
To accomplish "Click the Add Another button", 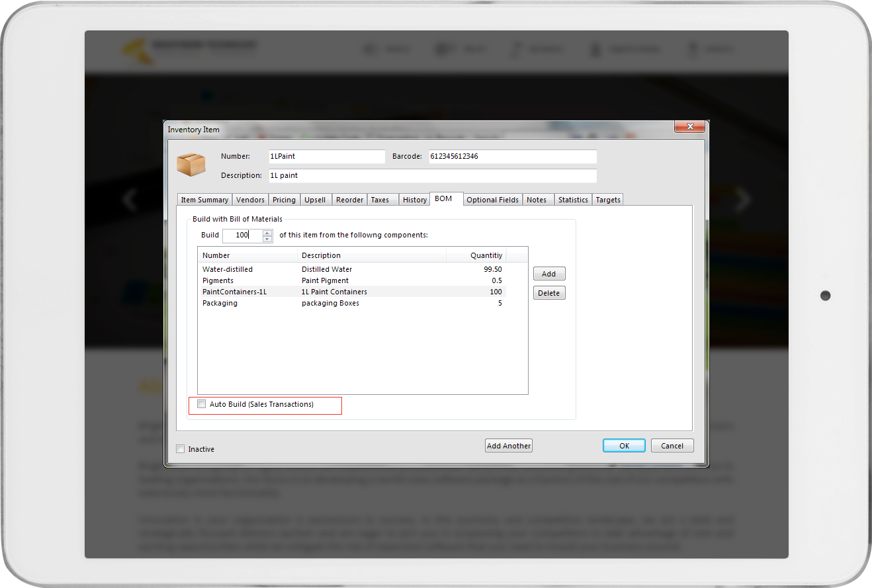I will (x=508, y=446).
